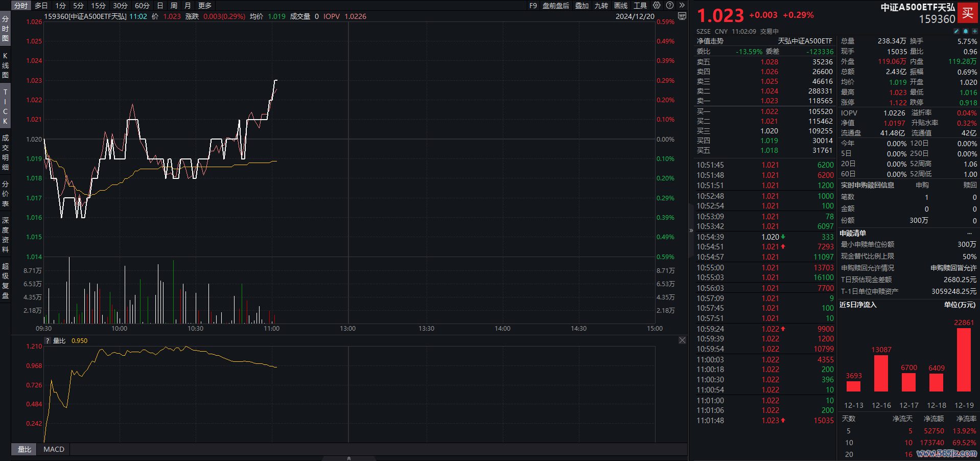Toggle the 九转 indicator
Screen dimensions: 980x461
click(601, 6)
